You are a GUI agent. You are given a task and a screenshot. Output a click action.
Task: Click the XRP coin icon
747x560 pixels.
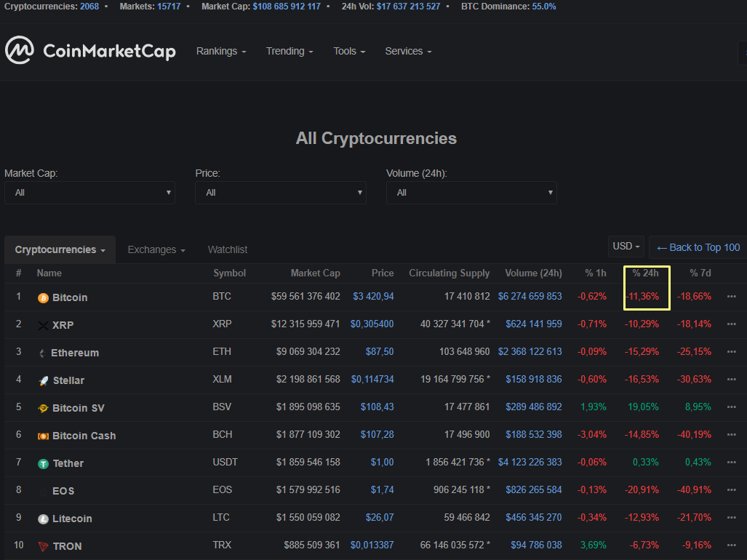pos(43,325)
